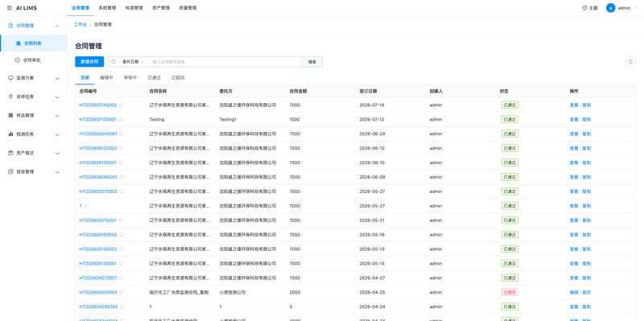Switch to the 已驳回 tab
The height and width of the screenshot is (321, 644).
click(178, 77)
